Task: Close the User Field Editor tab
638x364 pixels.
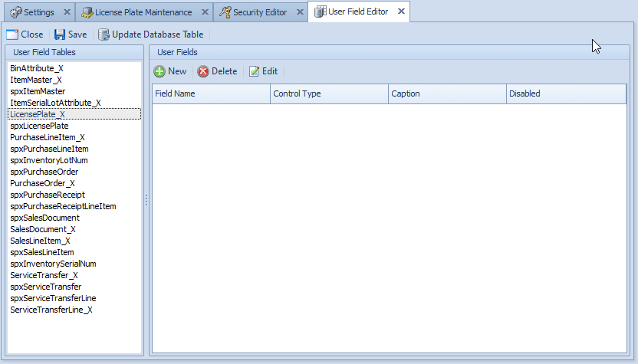Action: [401, 11]
